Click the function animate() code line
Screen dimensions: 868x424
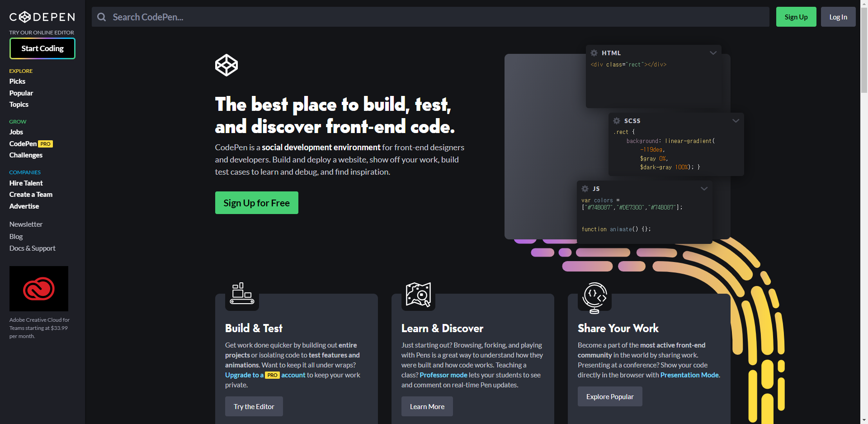pos(616,229)
